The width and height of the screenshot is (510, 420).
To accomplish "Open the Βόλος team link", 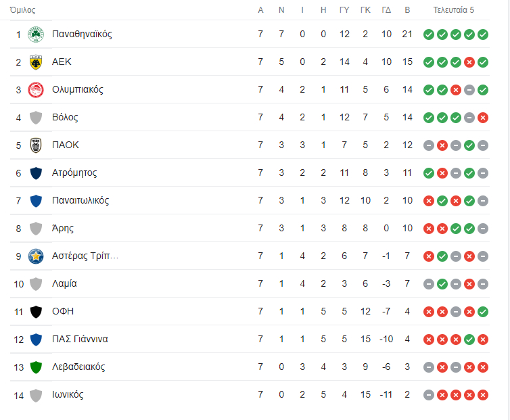I will coord(65,118).
